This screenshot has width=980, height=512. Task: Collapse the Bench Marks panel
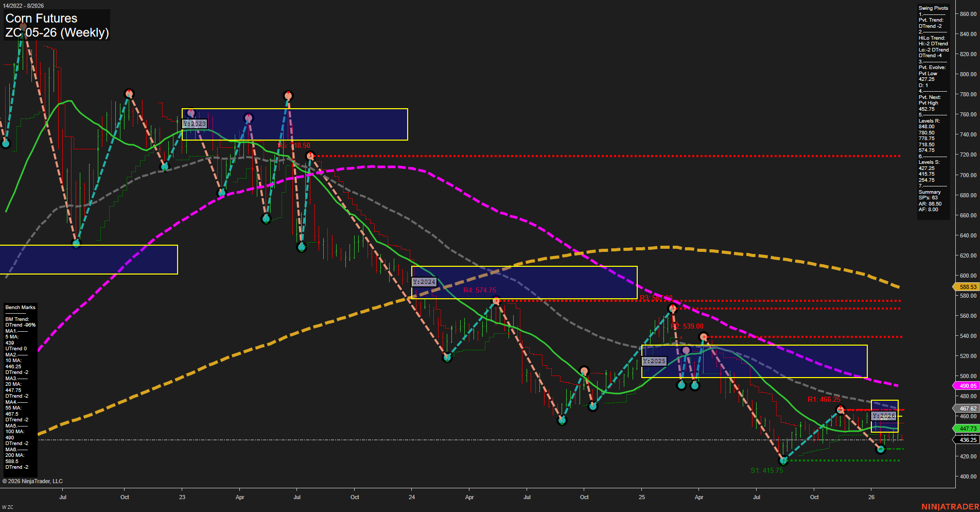pyautogui.click(x=20, y=307)
